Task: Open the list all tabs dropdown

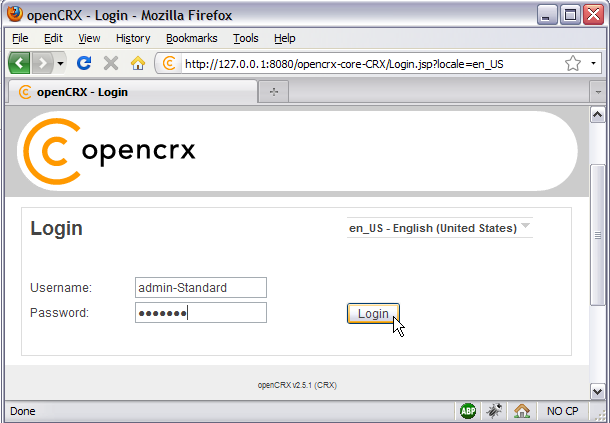Action: (x=598, y=92)
